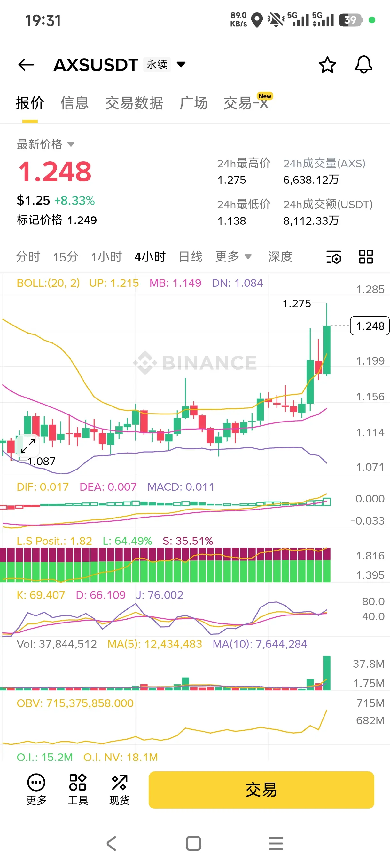The image size is (390, 868).
Task: Switch to the 信息 tab
Action: (x=75, y=103)
